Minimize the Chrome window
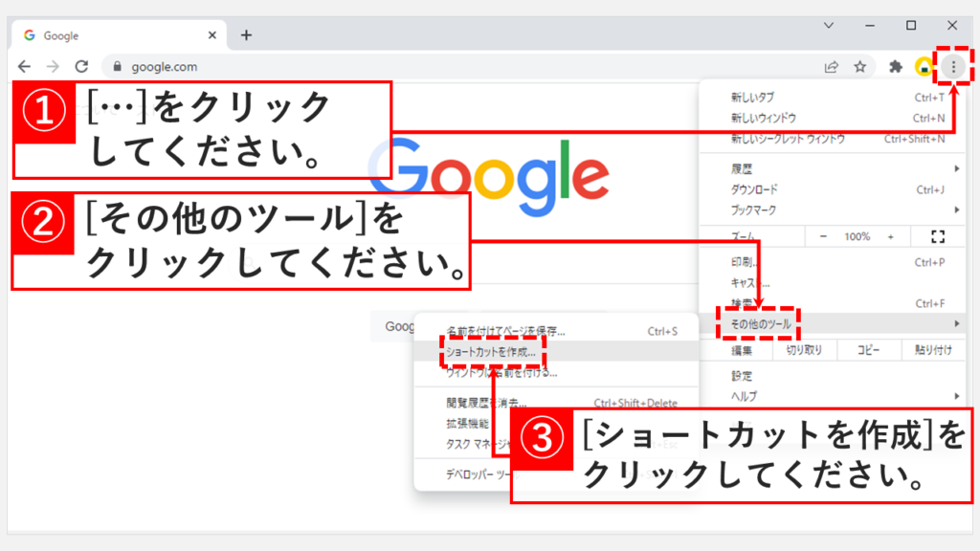This screenshot has height=551, width=980. click(869, 26)
